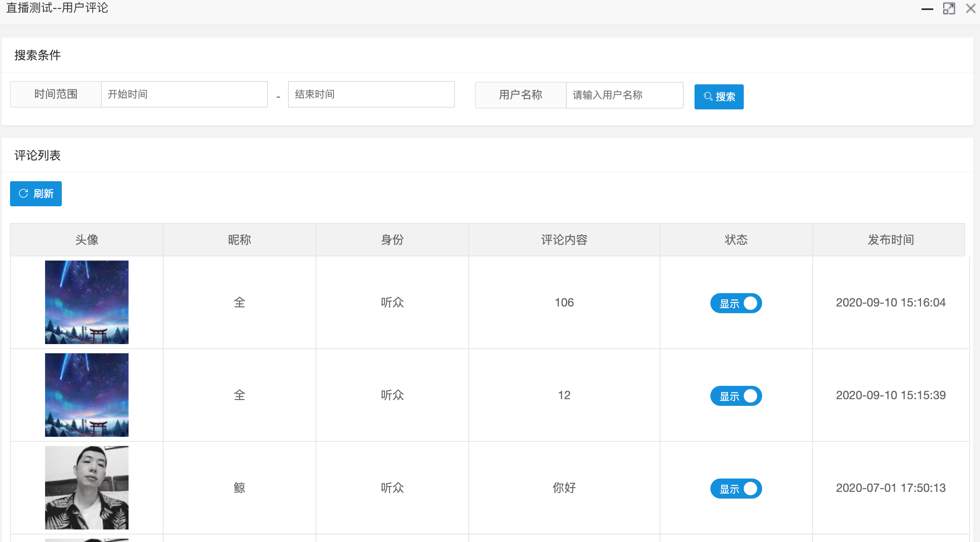Click the 昵称 column header

pos(240,240)
